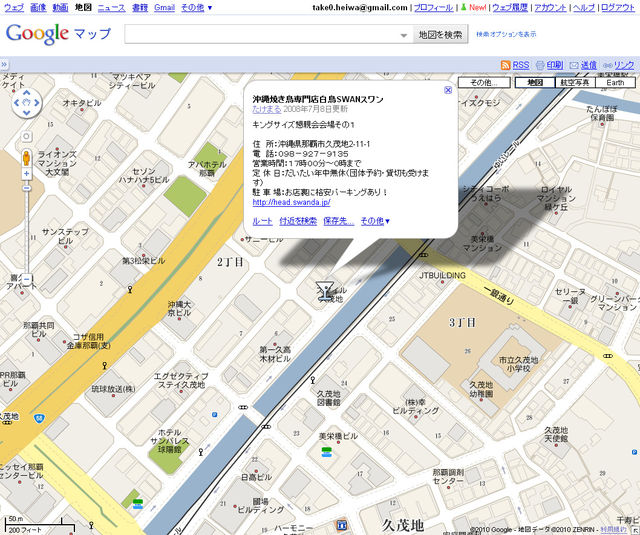Click the orange RSS feed icon

click(505, 65)
